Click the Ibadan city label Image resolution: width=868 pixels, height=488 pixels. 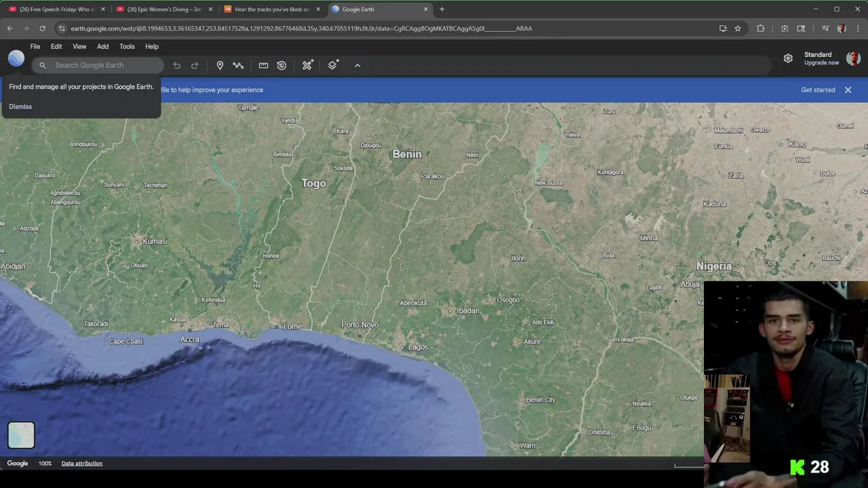pos(469,310)
